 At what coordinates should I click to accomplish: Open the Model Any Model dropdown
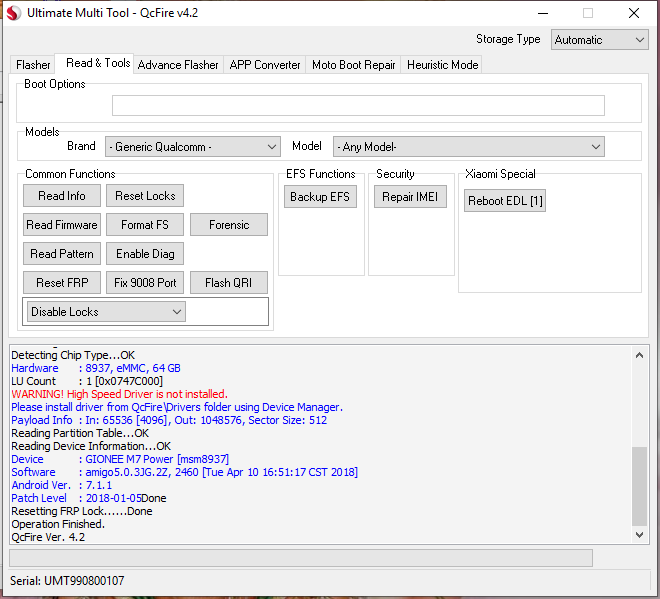point(468,146)
